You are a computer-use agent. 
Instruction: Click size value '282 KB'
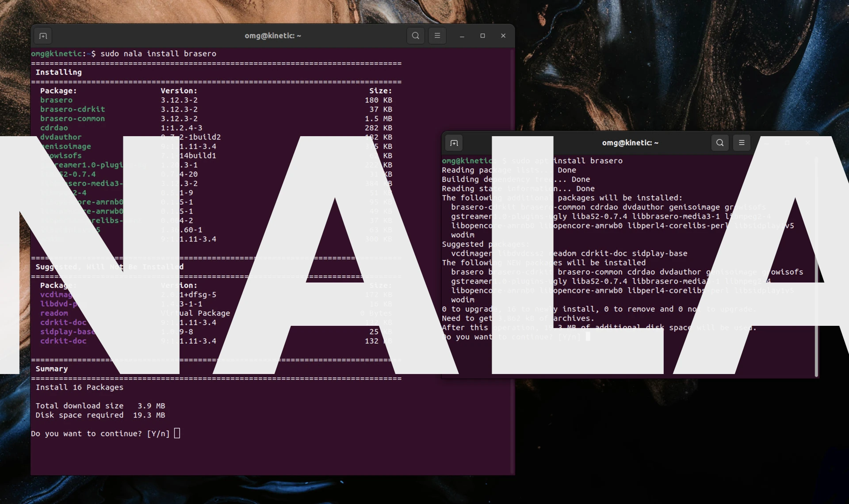[x=379, y=128]
